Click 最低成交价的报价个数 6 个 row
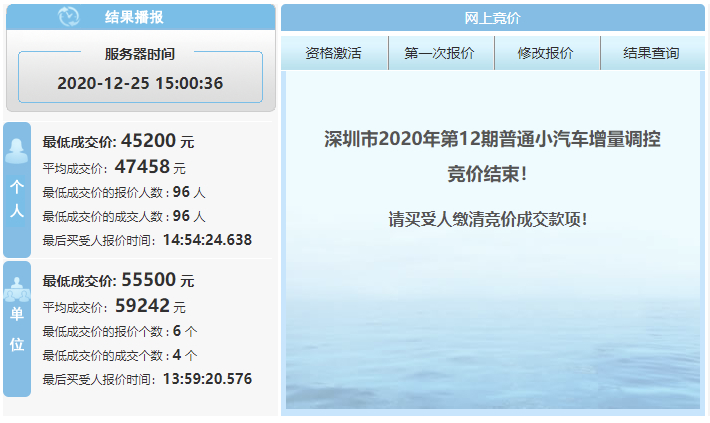The width and height of the screenshot is (710, 423). (120, 331)
